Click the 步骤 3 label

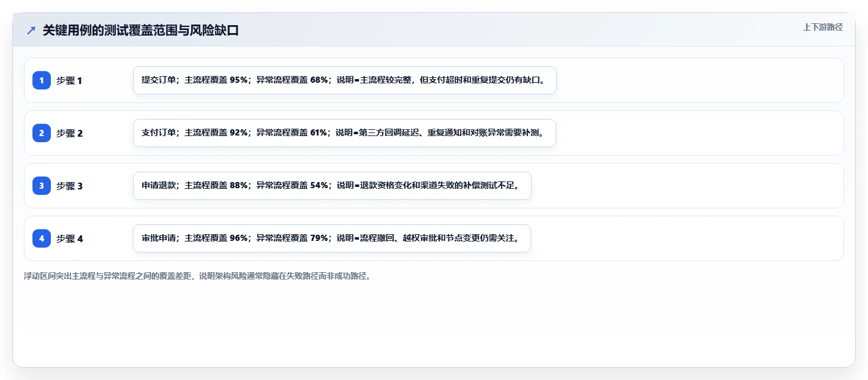[x=69, y=186]
